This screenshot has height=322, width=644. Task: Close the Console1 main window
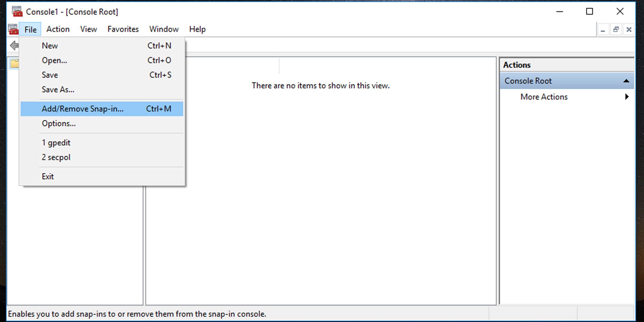[620, 12]
